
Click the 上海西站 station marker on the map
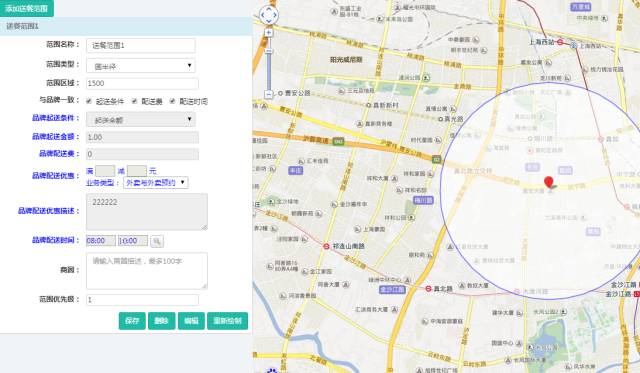[560, 42]
